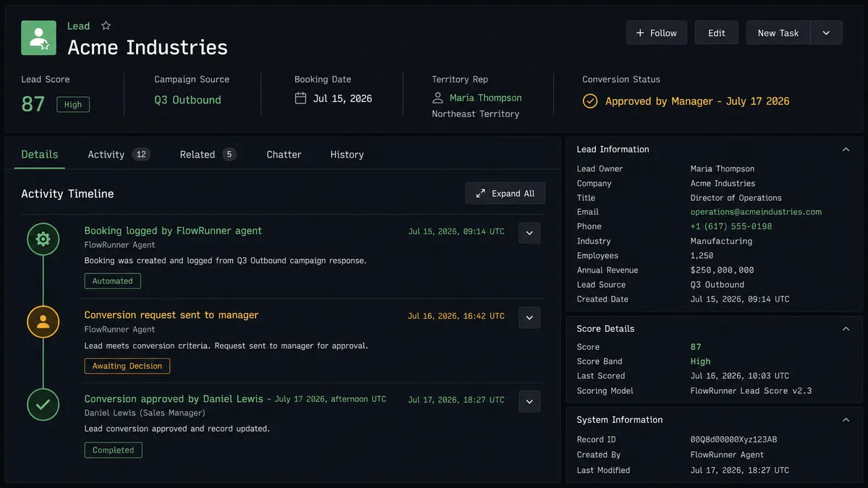Image resolution: width=868 pixels, height=488 pixels.
Task: Click the operations@acmeindustries.com email link
Action: (x=756, y=212)
